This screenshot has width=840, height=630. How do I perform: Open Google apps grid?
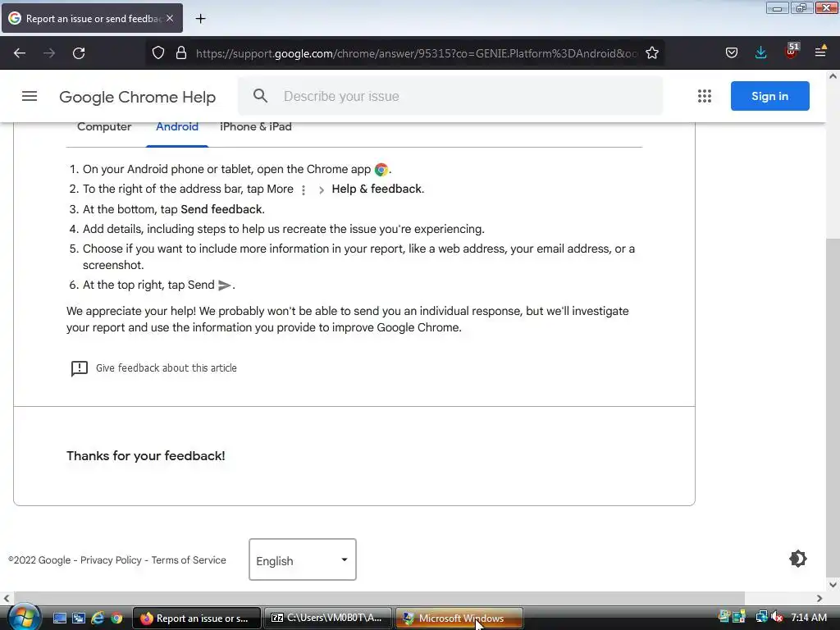[705, 96]
